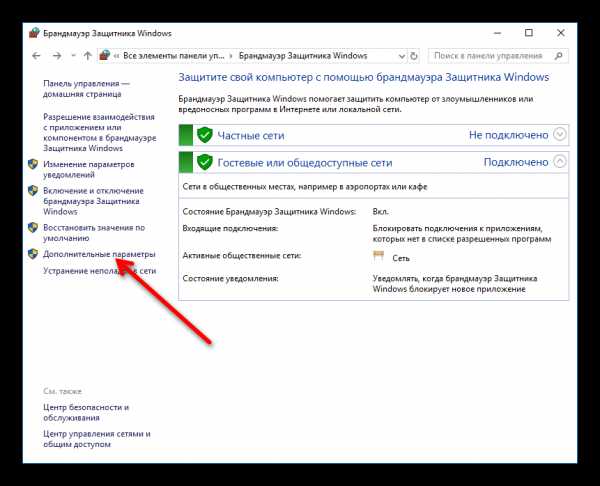This screenshot has width=600, height=486.
Task: Open 'Панель управления — домашняя страница' link
Action: pyautogui.click(x=86, y=89)
